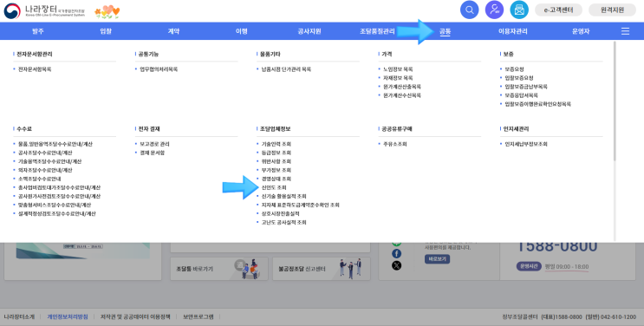This screenshot has width=644, height=326.
Task: Open 기술인력 조회
Action: tap(276, 144)
